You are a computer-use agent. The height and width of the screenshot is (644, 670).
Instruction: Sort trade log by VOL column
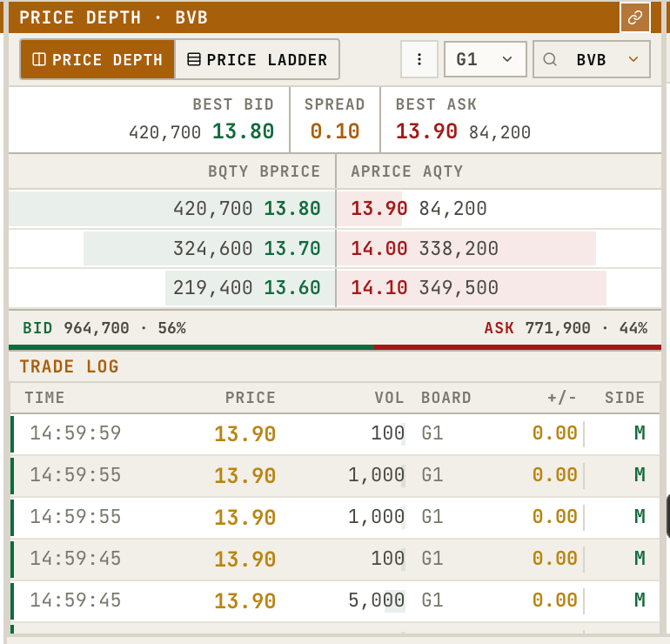(389, 398)
